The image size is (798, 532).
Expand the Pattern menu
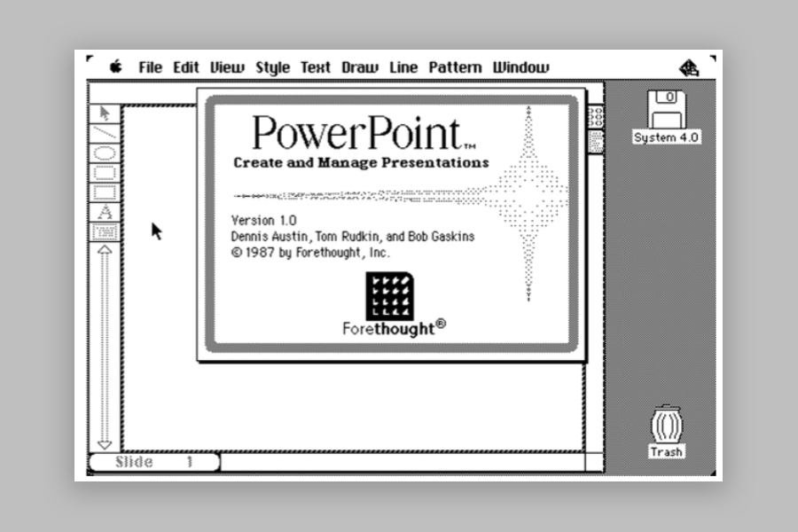tap(455, 67)
